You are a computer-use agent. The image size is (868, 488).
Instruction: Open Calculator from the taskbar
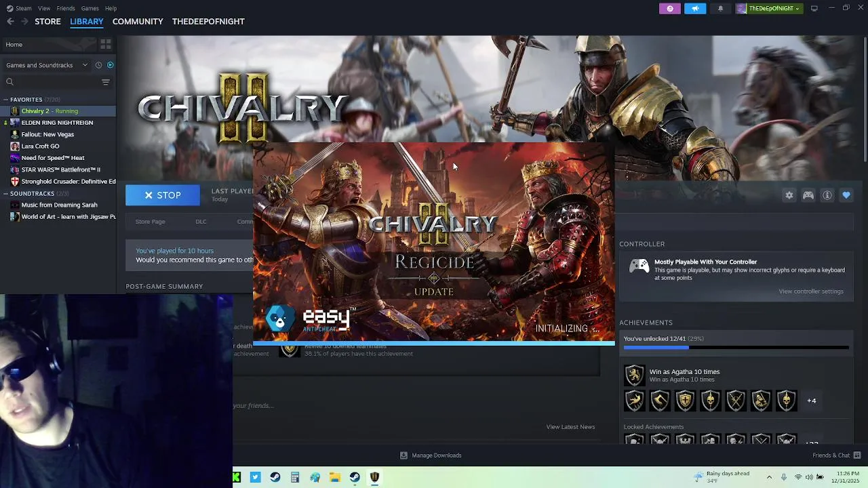pyautogui.click(x=295, y=477)
